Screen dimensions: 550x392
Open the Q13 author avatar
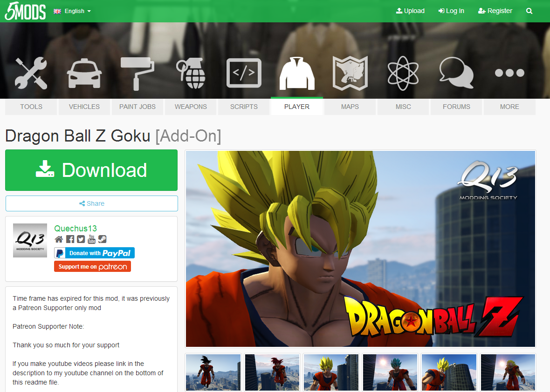30,240
